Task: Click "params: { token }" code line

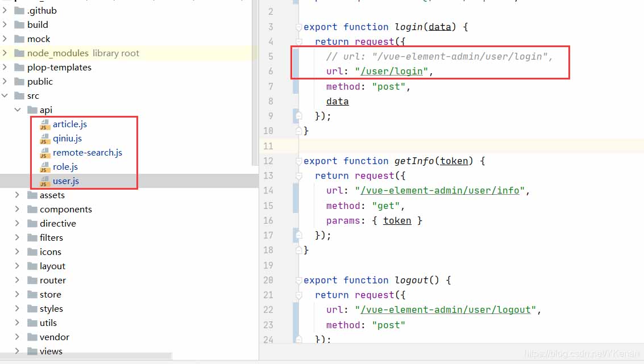Action: click(374, 221)
